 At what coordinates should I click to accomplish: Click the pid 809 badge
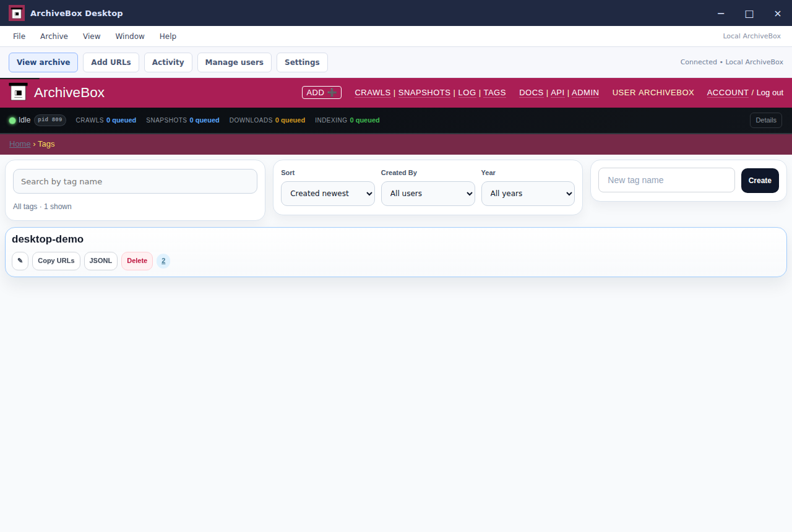[x=50, y=120]
